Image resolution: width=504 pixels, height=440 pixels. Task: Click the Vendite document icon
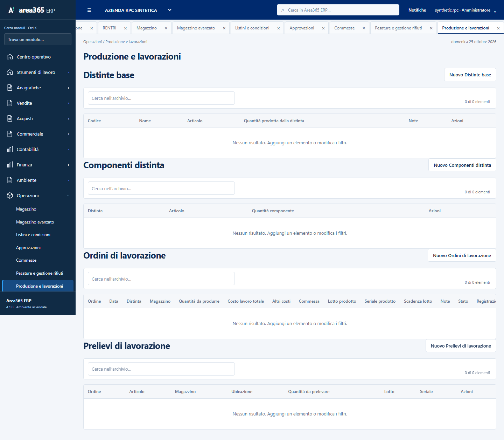click(10, 103)
